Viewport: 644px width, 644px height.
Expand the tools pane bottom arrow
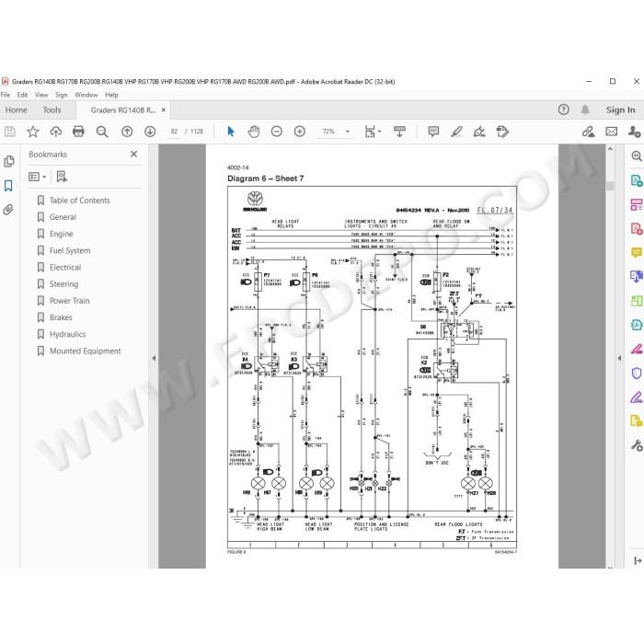(x=638, y=560)
